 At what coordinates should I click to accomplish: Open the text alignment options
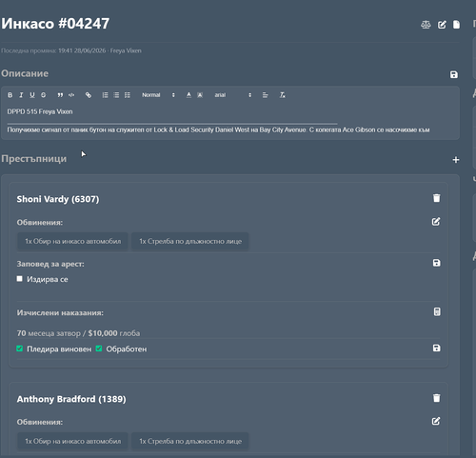(x=266, y=95)
